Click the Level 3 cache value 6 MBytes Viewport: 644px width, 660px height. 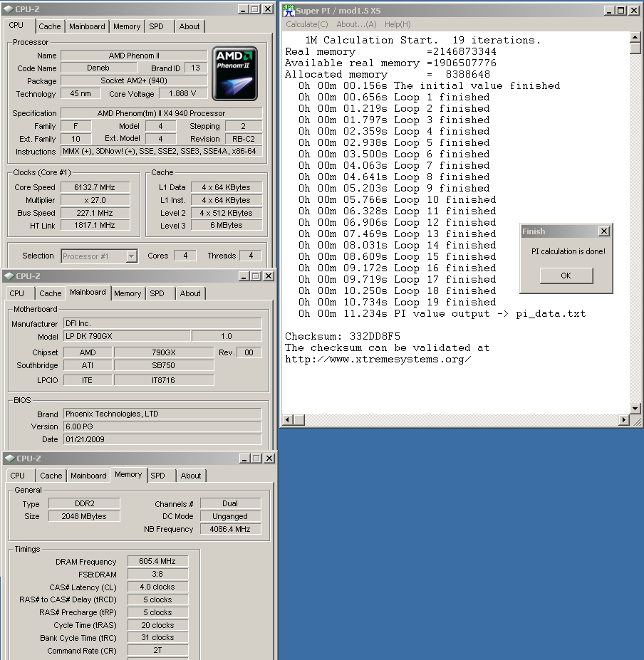point(227,225)
